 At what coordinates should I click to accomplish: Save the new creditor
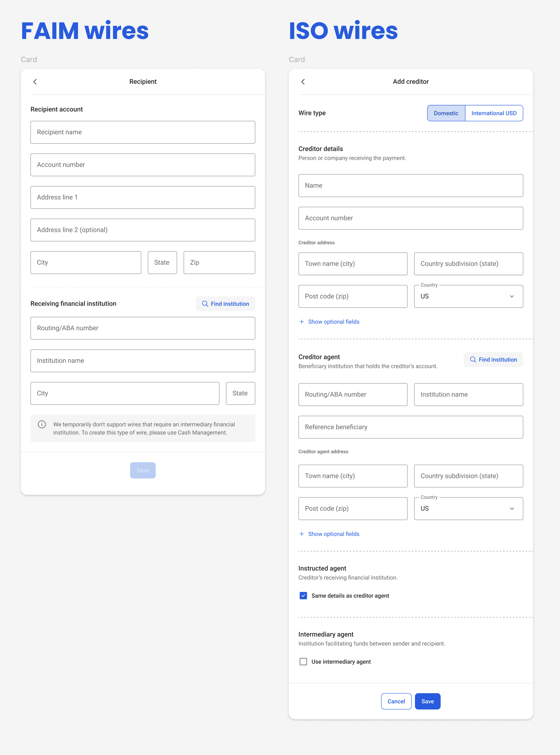427,701
